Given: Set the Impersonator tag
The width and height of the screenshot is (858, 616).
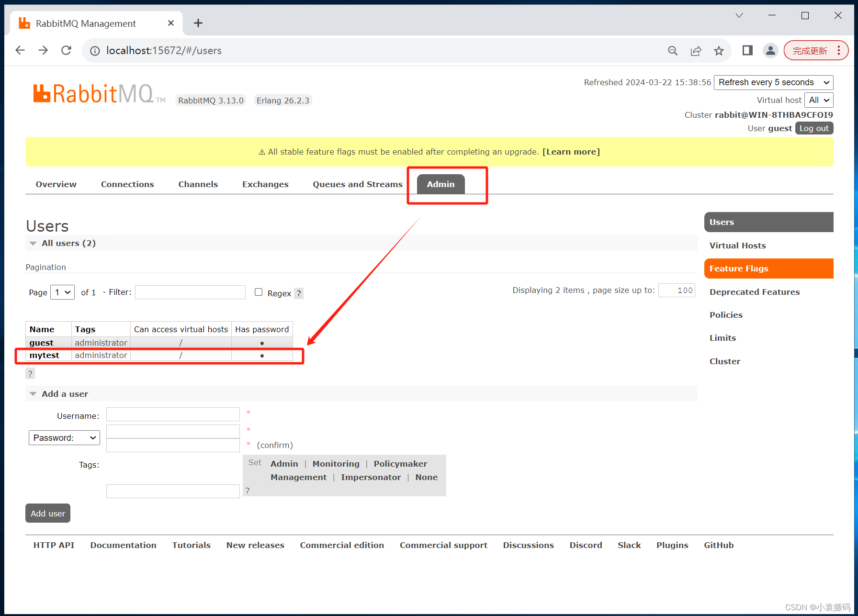Looking at the screenshot, I should pyautogui.click(x=371, y=477).
